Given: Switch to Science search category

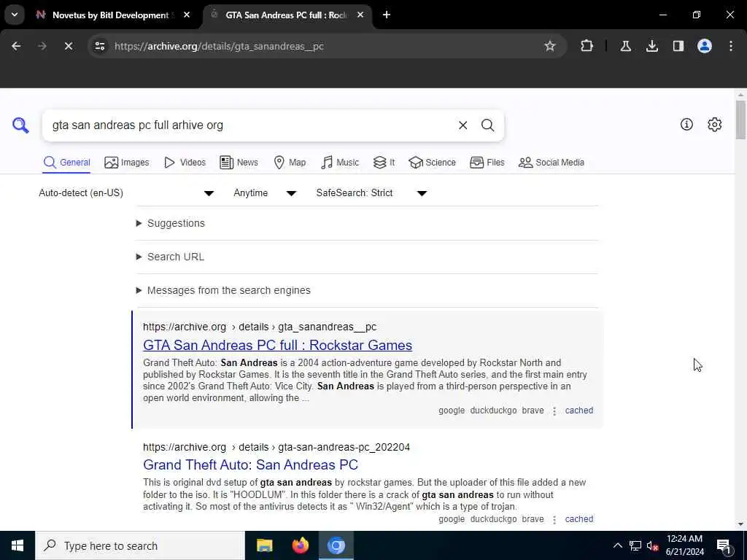Looking at the screenshot, I should pos(432,163).
